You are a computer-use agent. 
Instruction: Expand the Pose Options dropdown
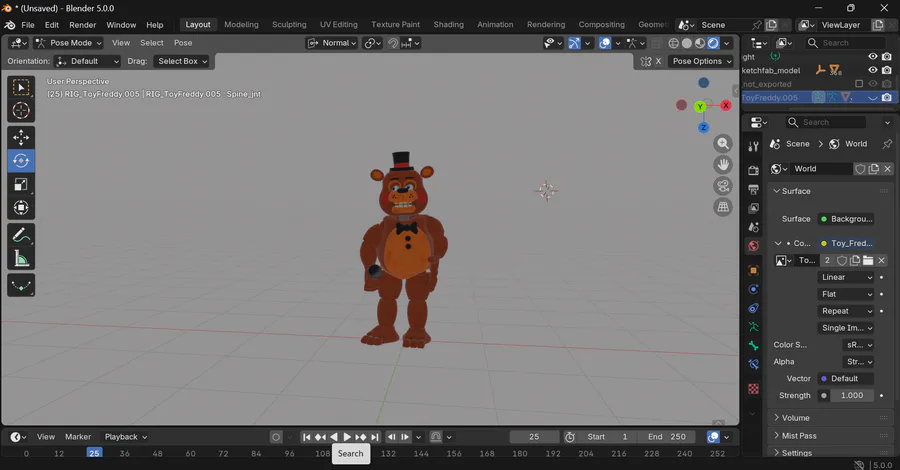pyautogui.click(x=702, y=61)
